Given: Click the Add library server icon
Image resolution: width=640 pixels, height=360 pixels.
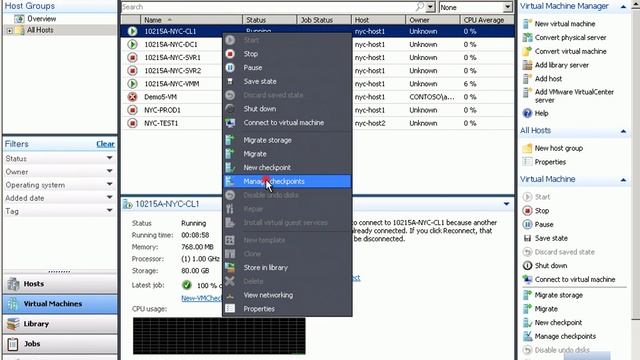Looking at the screenshot, I should click(527, 65).
